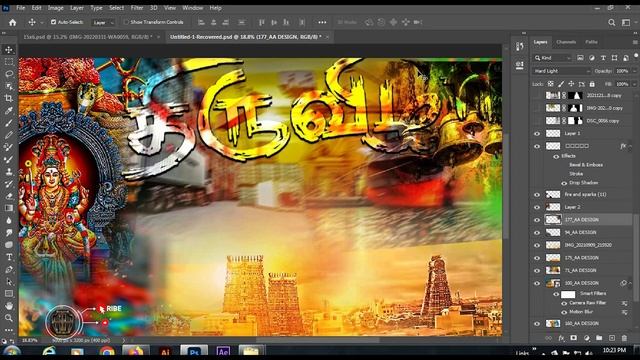The height and width of the screenshot is (360, 640).
Task: Open Layers panel menu icon
Action: coord(635,42)
